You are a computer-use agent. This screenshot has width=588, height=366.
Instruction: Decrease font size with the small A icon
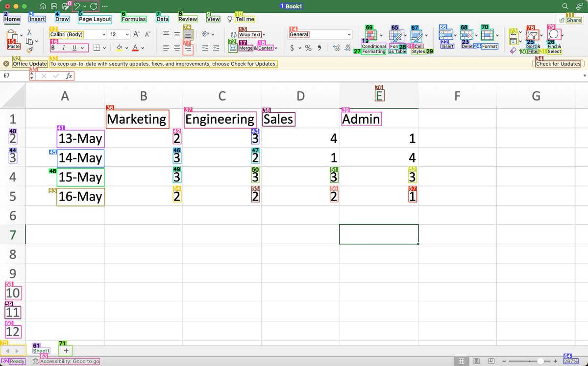(147, 34)
